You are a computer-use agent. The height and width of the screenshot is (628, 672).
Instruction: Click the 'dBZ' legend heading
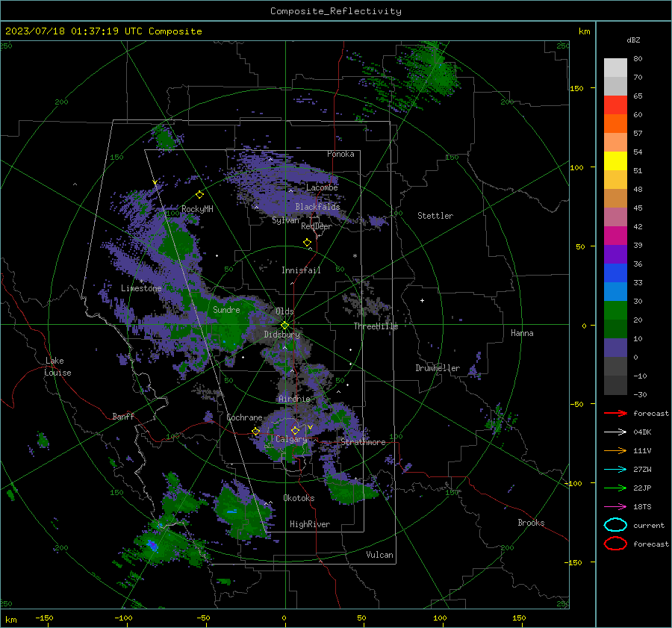633,40
